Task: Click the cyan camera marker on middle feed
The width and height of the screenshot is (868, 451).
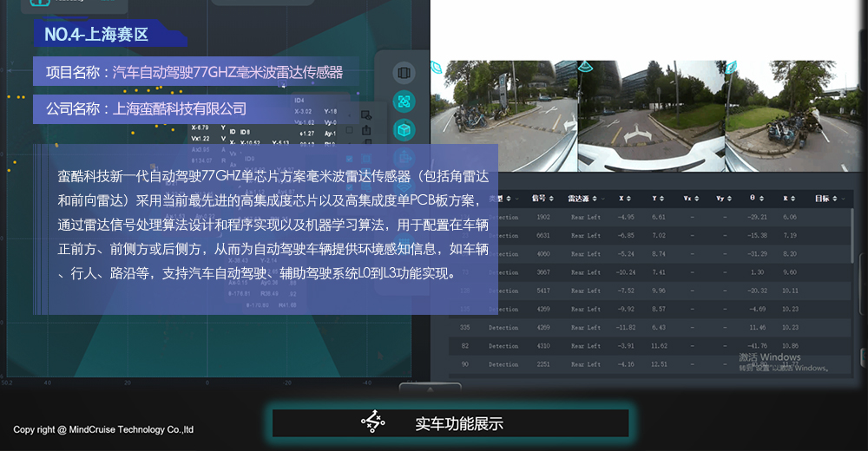Action: tap(585, 67)
